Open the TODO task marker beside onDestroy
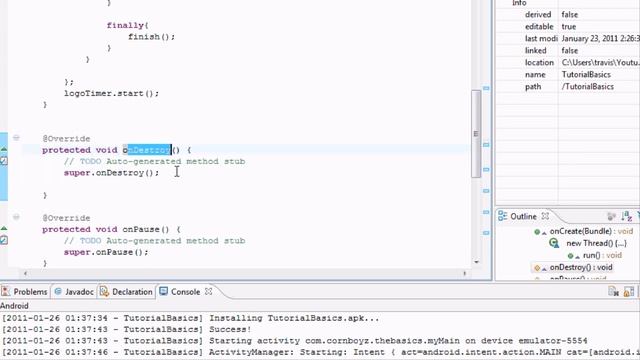 coord(4,161)
